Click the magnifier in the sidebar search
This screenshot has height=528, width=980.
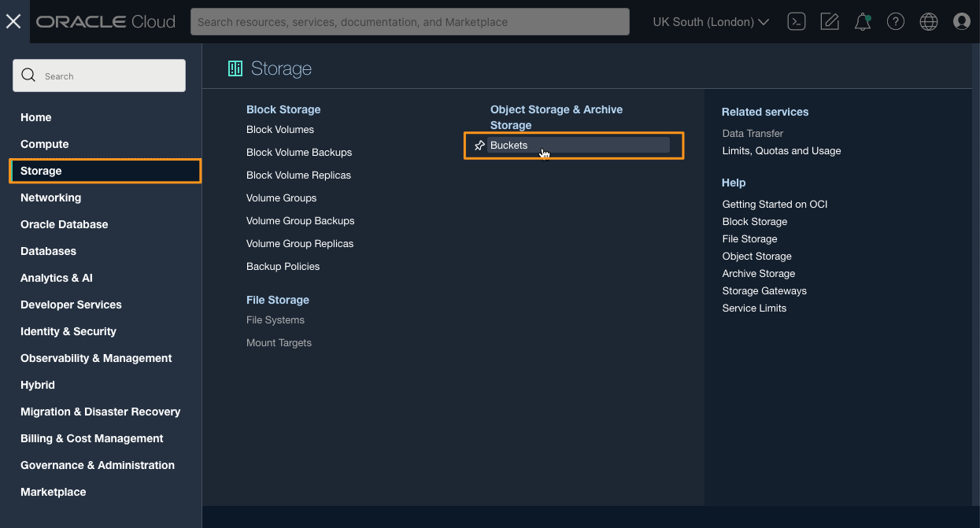tap(28, 75)
